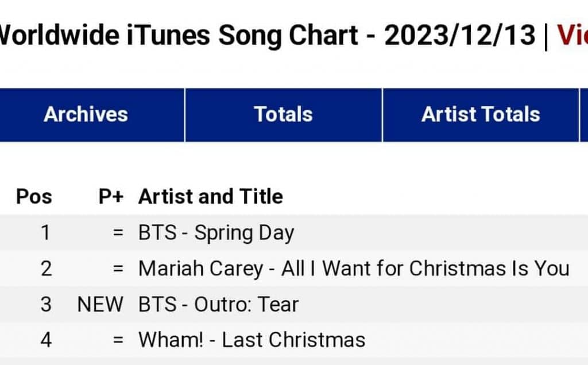Select the BTS - Outro: Tear entry
The width and height of the screenshot is (588, 365).
pyautogui.click(x=218, y=304)
